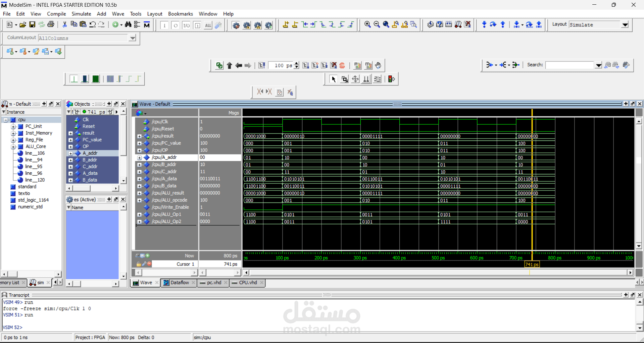Enable Select Mode arrow pointer tool
The image size is (644, 343).
tap(333, 79)
